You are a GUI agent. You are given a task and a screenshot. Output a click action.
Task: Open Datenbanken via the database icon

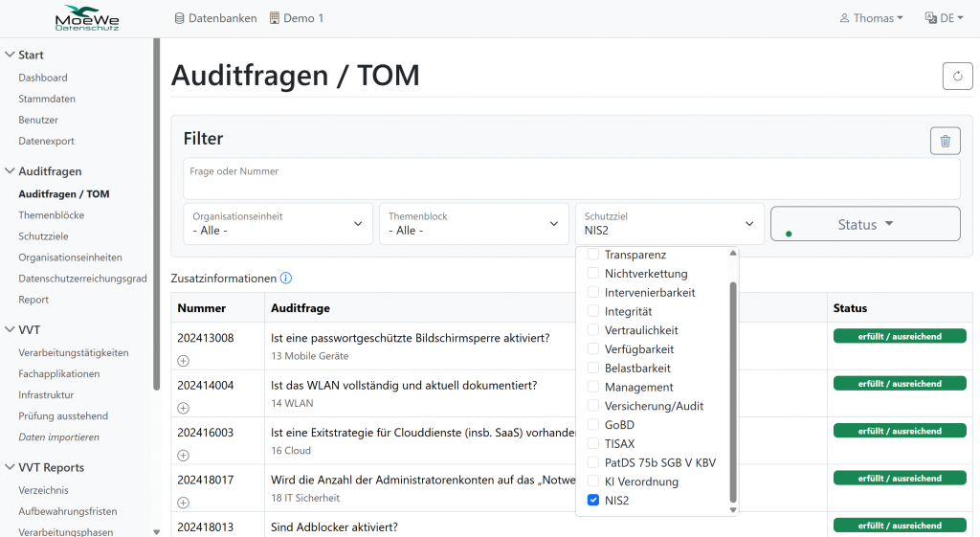tap(180, 18)
